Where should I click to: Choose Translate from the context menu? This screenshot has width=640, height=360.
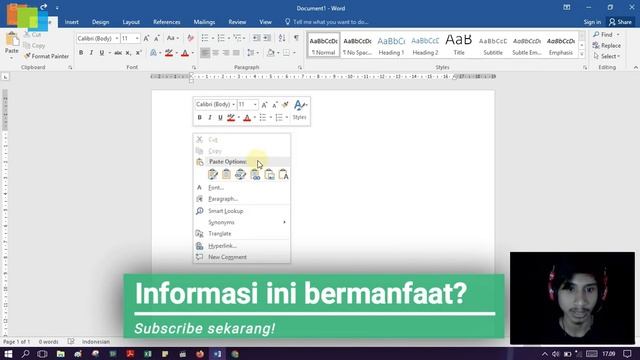(x=242, y=234)
